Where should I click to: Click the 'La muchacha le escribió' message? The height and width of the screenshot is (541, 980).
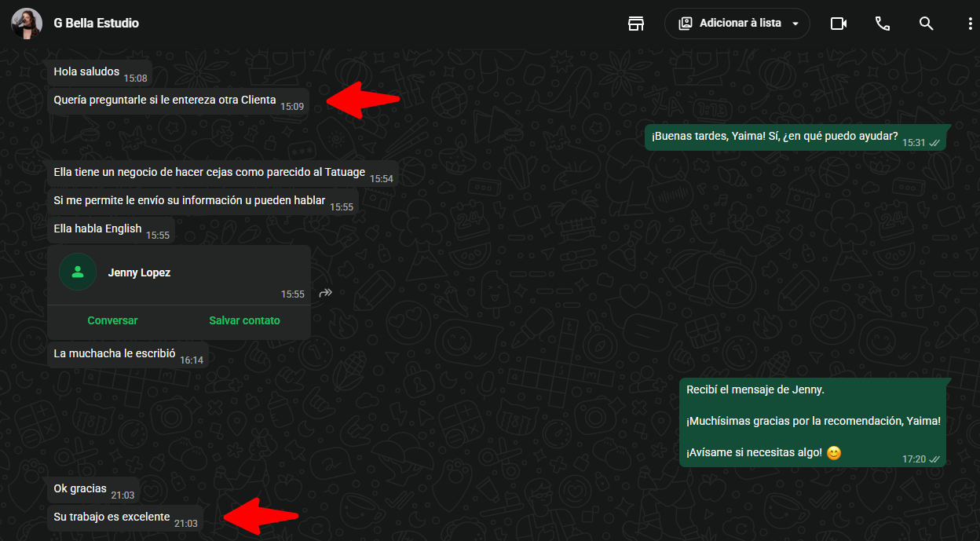(128, 354)
